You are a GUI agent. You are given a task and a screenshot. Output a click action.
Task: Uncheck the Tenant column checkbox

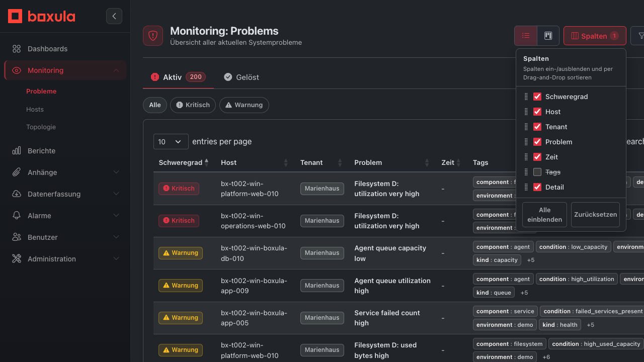point(537,127)
